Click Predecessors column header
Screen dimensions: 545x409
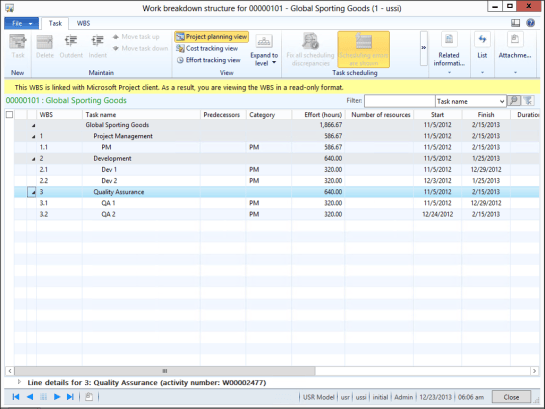click(x=223, y=115)
